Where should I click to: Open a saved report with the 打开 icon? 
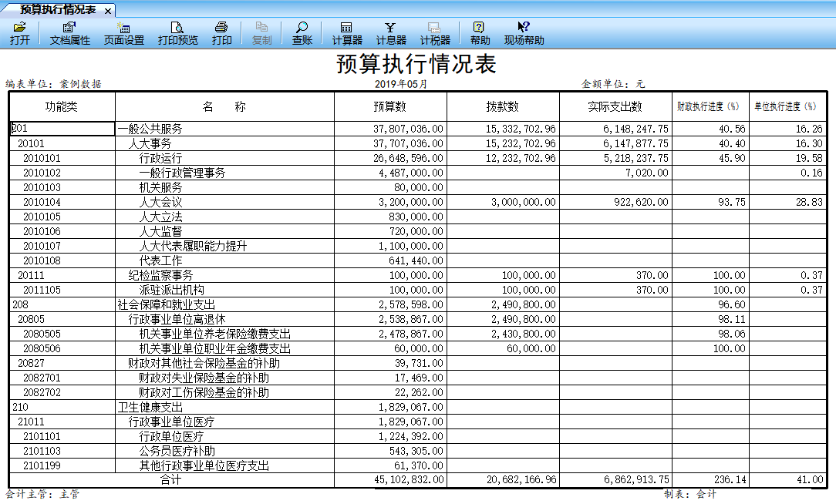(21, 32)
